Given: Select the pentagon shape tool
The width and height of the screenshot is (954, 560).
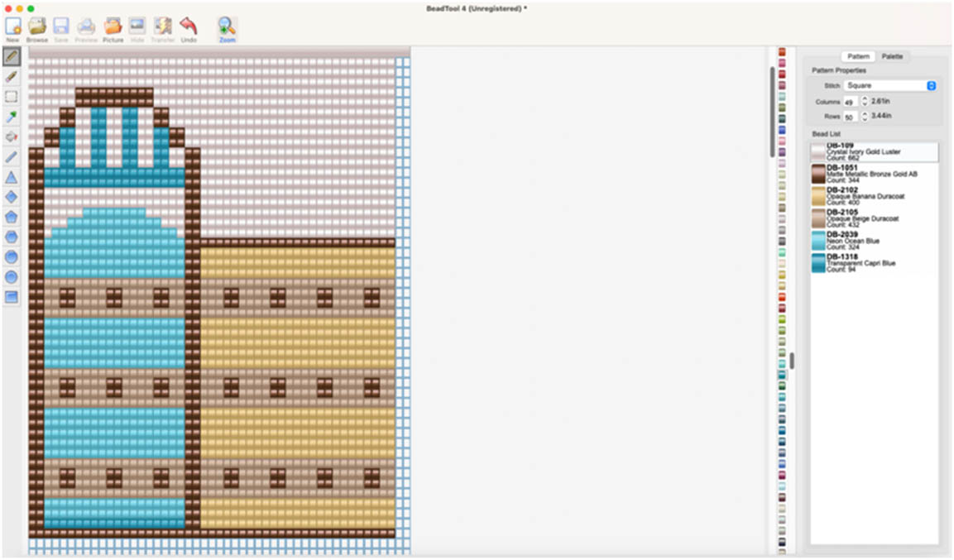Looking at the screenshot, I should (x=12, y=217).
